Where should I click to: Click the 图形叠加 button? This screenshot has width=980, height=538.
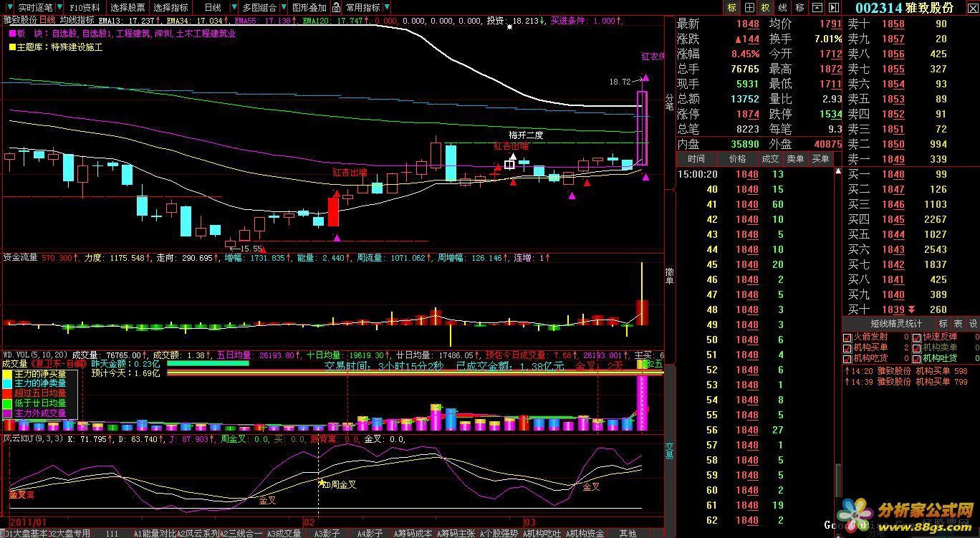[x=309, y=7]
